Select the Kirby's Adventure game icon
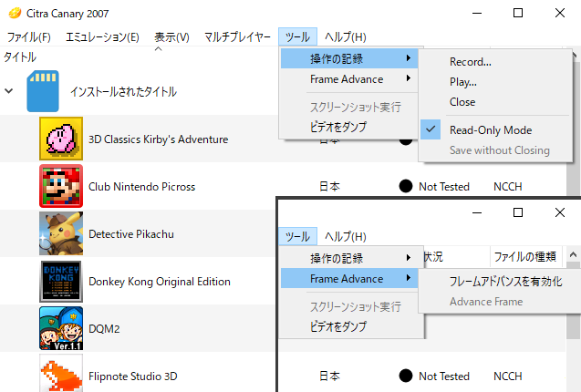The image size is (581, 392). click(x=61, y=139)
